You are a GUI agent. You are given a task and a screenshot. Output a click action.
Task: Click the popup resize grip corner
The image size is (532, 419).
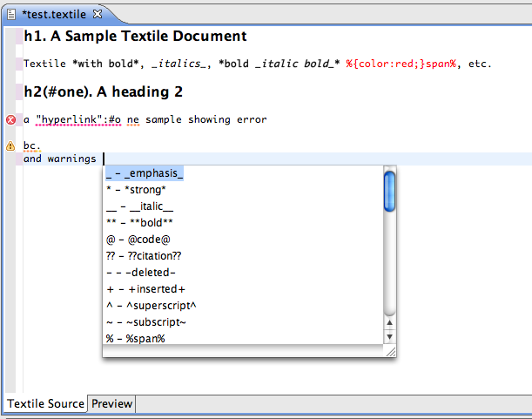click(x=391, y=352)
